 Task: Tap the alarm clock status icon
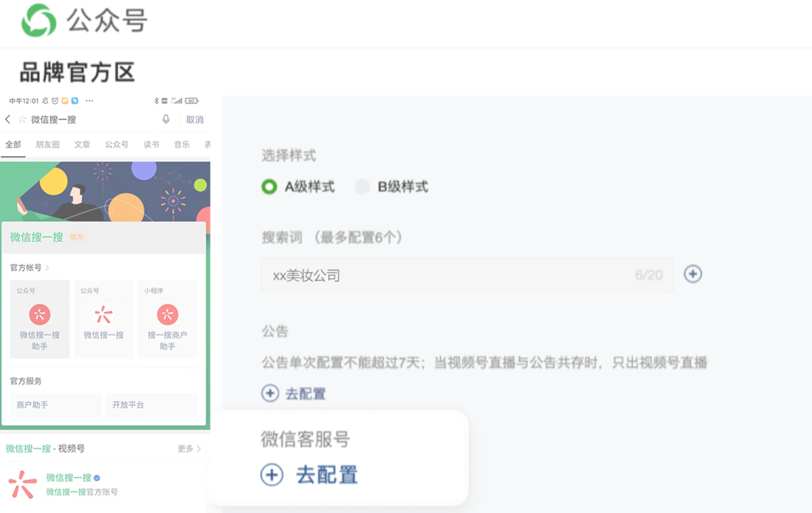(55, 101)
